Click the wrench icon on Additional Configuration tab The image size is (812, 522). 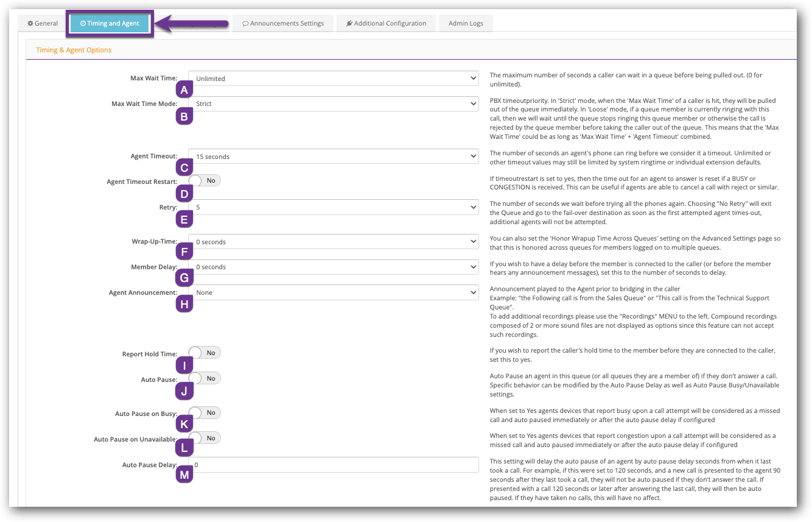click(348, 23)
